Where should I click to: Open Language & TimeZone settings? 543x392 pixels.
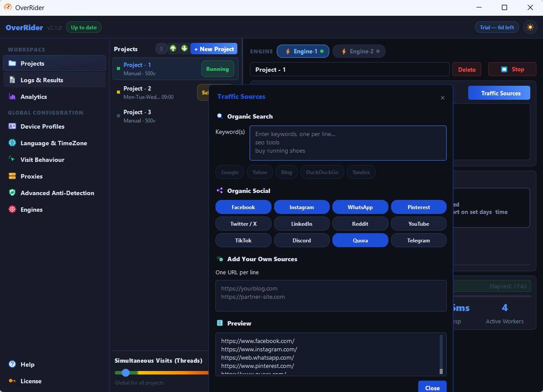click(x=54, y=143)
